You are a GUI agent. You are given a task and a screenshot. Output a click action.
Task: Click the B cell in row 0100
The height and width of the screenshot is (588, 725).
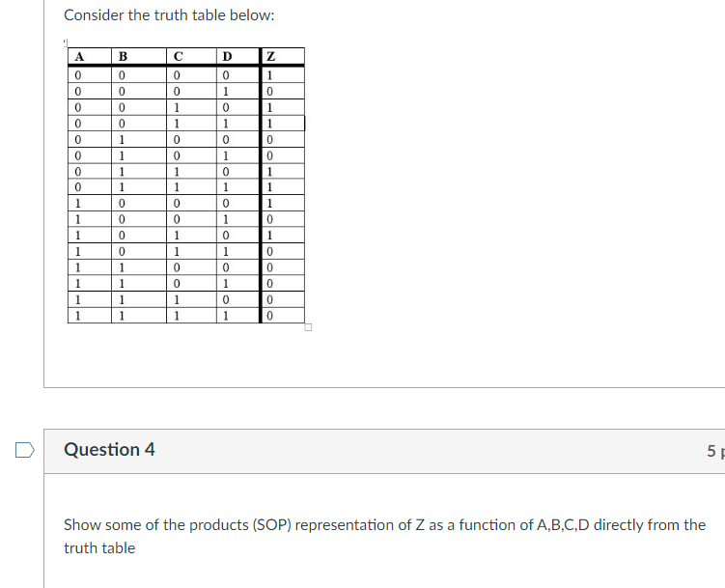(139, 139)
